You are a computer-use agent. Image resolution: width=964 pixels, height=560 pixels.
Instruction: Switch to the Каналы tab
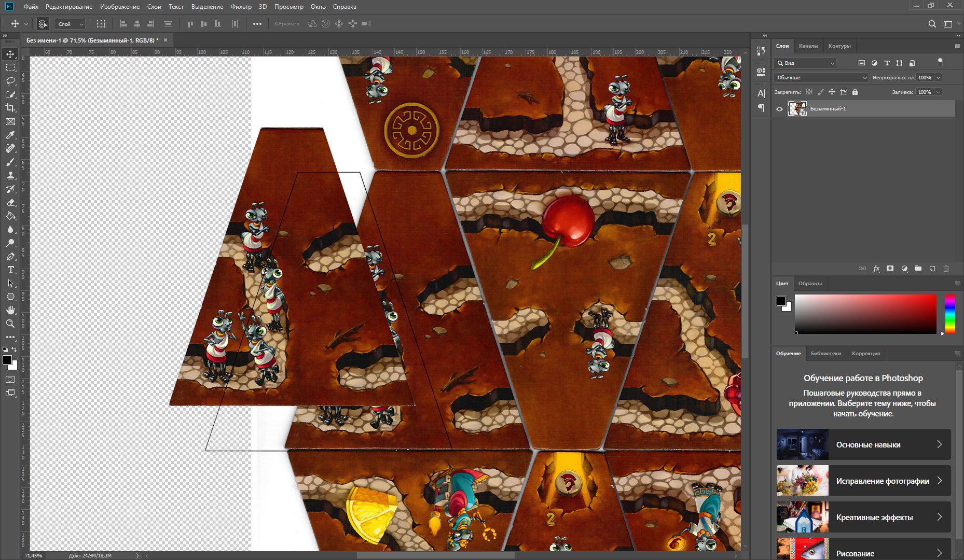[x=808, y=46]
